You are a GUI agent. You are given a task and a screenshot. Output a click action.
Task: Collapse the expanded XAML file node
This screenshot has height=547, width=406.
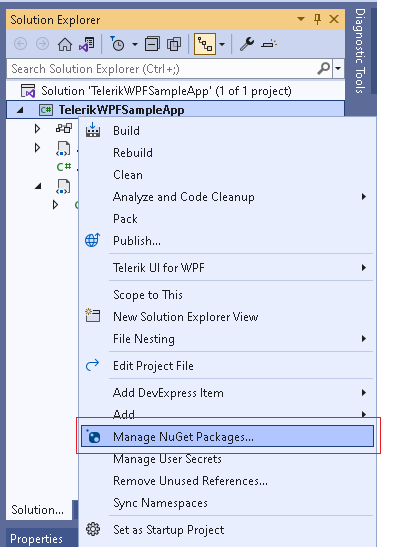[x=38, y=186]
